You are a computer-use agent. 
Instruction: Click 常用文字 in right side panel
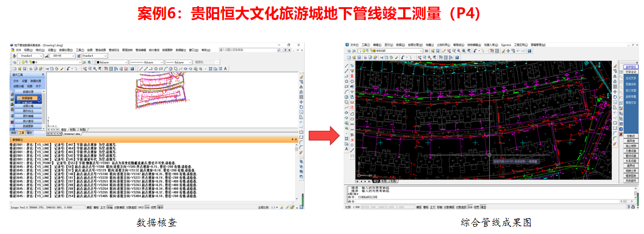631,103
